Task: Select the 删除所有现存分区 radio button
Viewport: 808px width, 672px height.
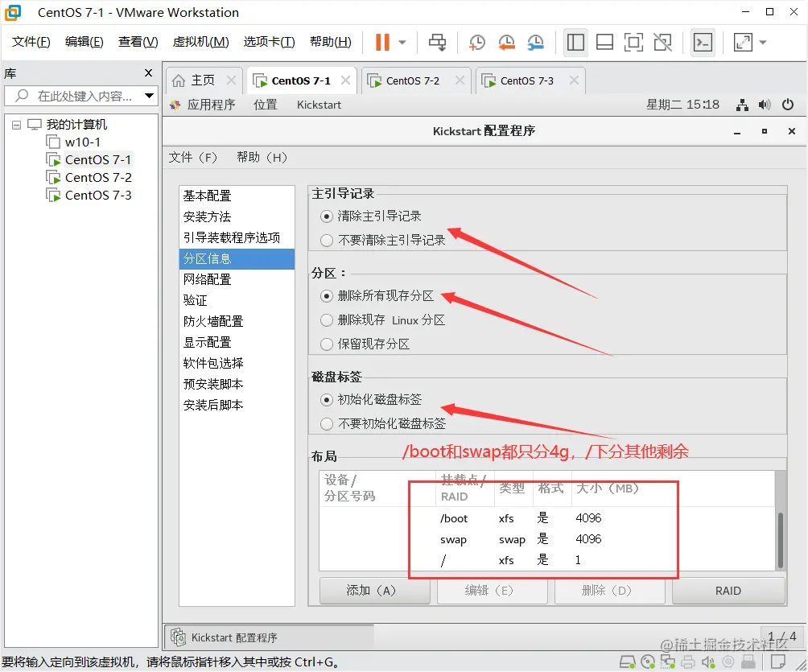Action: pos(326,296)
